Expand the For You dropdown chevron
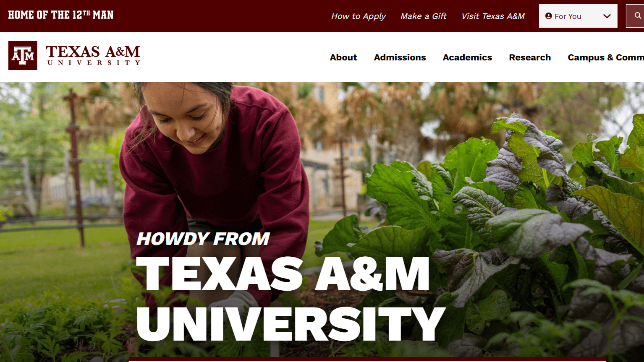 click(x=607, y=16)
